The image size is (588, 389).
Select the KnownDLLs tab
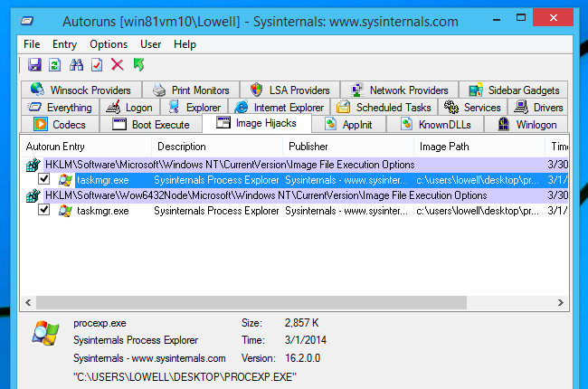[x=435, y=124]
